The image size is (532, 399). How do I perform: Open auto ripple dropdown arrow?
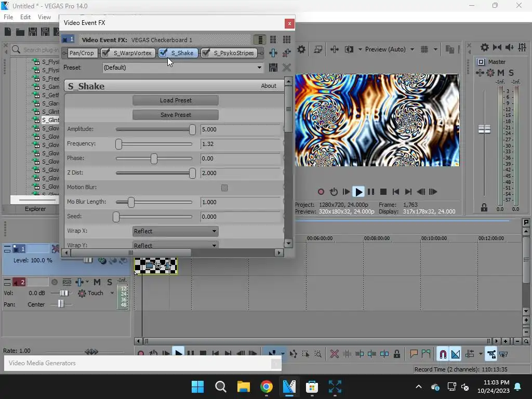(x=481, y=354)
